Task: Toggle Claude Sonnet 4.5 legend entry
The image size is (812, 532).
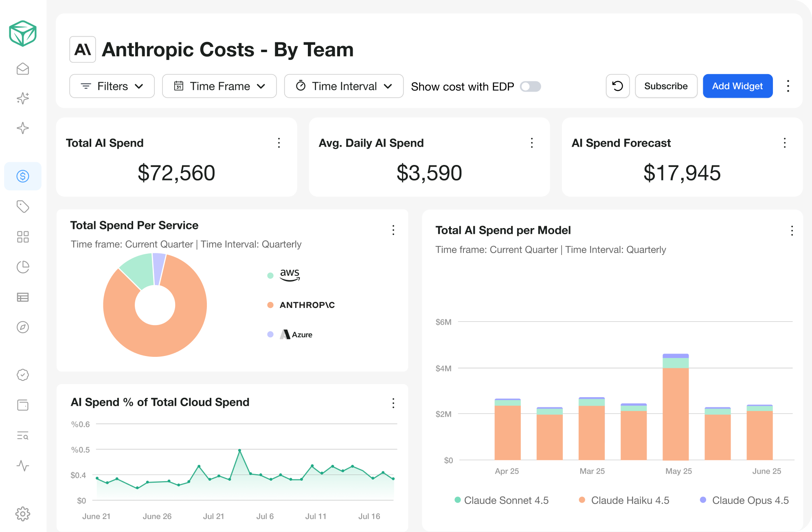Action: (x=502, y=500)
